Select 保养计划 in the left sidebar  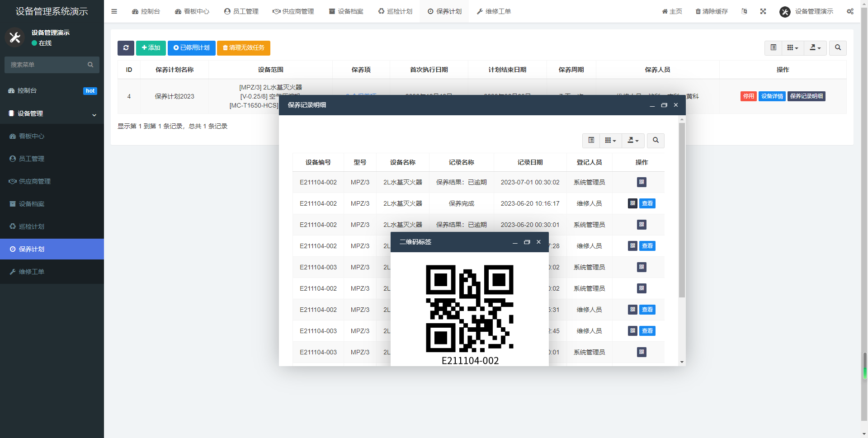click(52, 249)
